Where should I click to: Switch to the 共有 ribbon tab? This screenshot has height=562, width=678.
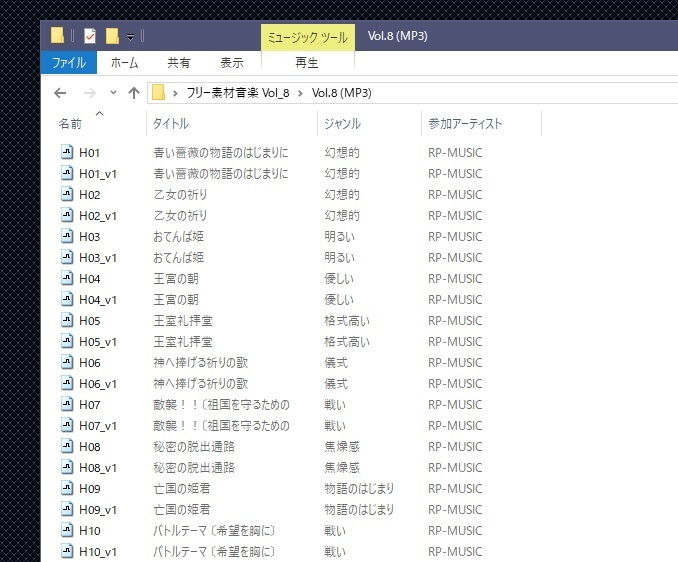179,63
